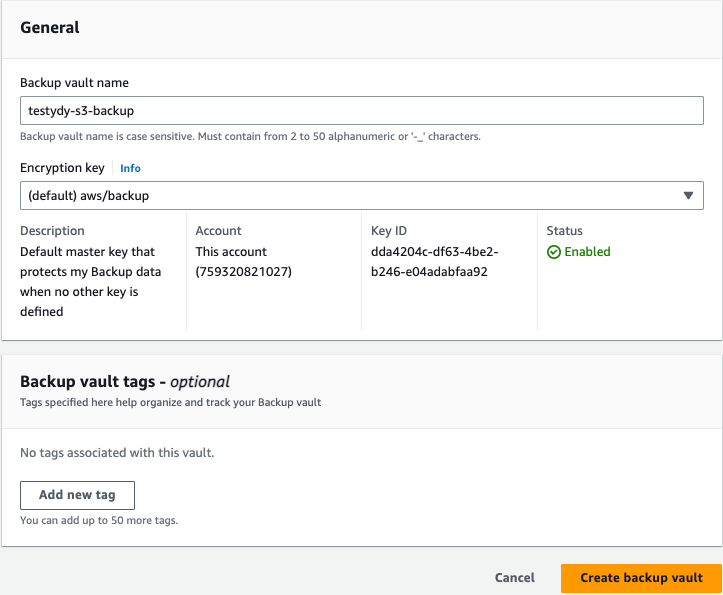The width and height of the screenshot is (723, 595).
Task: Click the Encryption key label
Action: tap(62, 168)
